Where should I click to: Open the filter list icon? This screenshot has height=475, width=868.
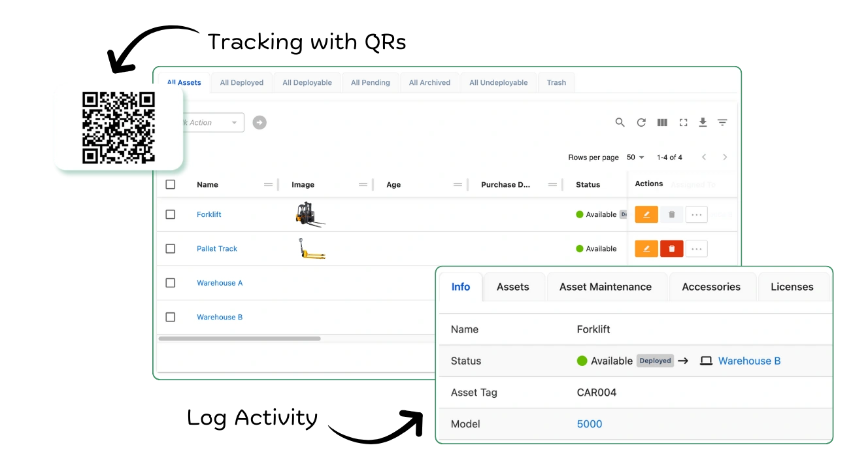(x=722, y=123)
